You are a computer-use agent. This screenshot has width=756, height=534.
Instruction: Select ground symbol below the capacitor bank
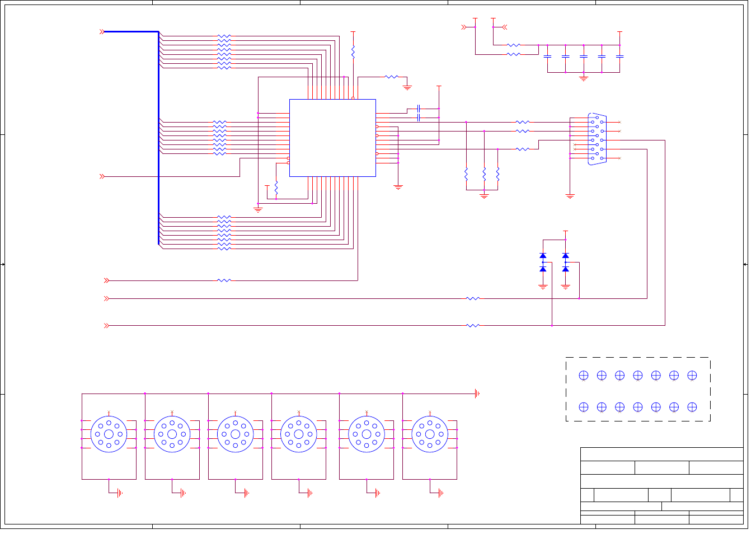coord(584,78)
